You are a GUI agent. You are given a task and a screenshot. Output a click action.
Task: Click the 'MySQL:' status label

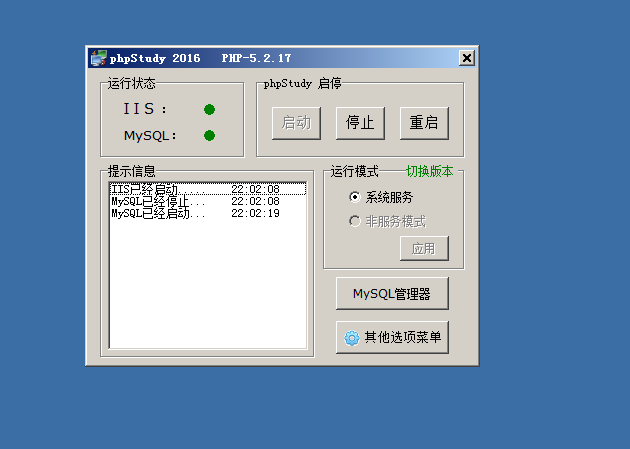[150, 136]
